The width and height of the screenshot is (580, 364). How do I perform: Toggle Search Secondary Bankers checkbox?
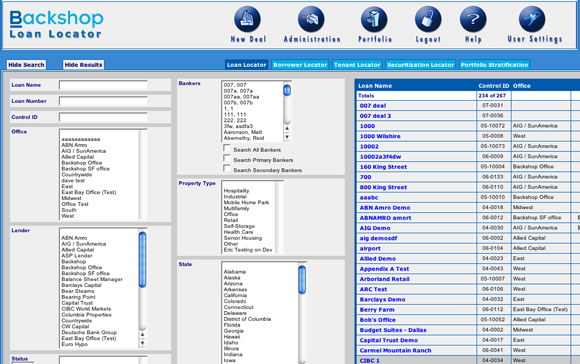pyautogui.click(x=226, y=168)
